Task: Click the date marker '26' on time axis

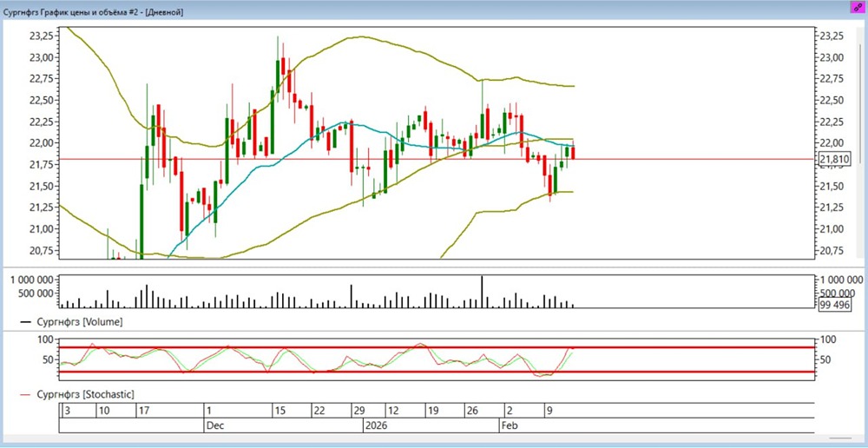Action: pos(472,411)
